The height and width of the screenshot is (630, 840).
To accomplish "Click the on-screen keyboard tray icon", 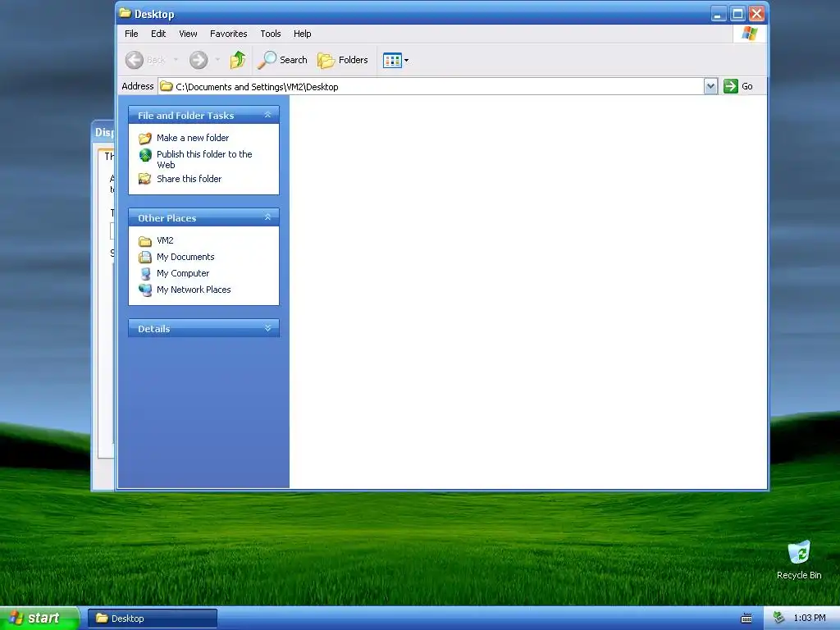I will (746, 619).
